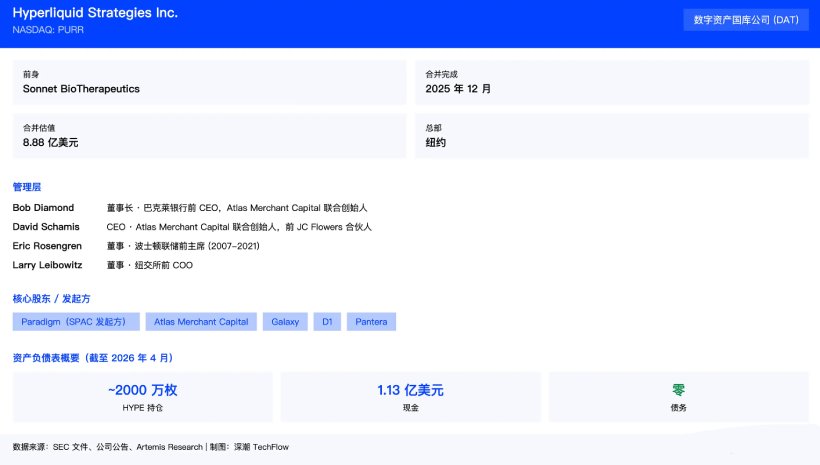Image resolution: width=820 pixels, height=465 pixels.
Task: Click the 8.88 亿美元 valuation value
Action: pos(50,142)
